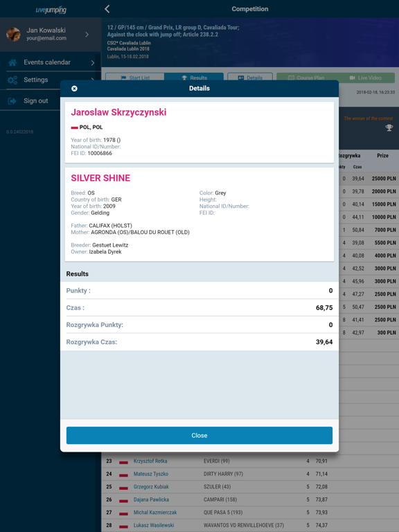Open Events calendar in the sidebar
The width and height of the screenshot is (399, 532).
[51, 62]
